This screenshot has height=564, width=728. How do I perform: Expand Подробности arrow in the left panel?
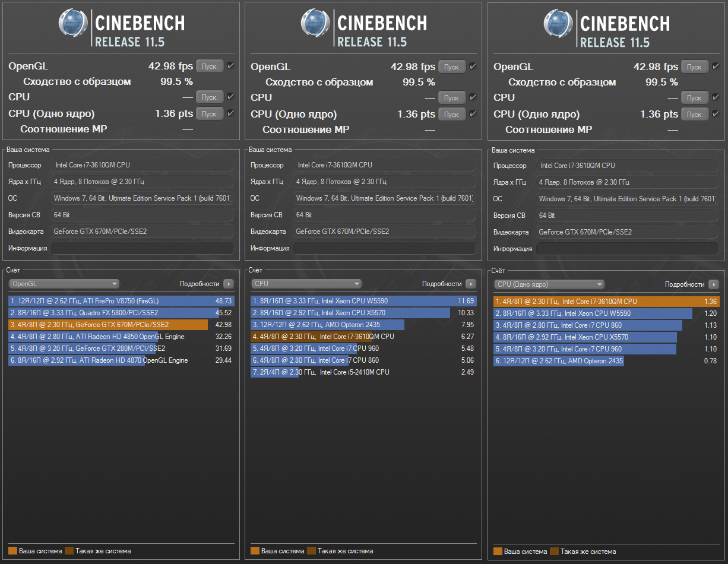229,284
